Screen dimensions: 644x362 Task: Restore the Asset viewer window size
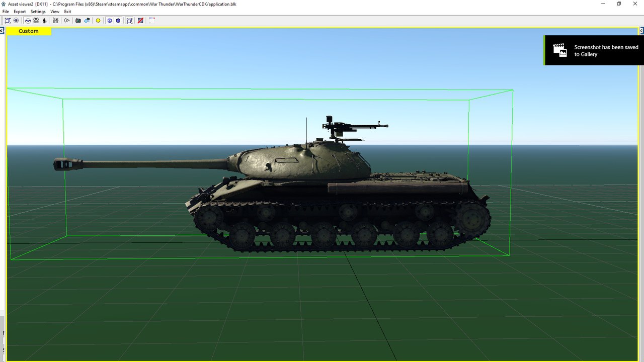click(619, 4)
